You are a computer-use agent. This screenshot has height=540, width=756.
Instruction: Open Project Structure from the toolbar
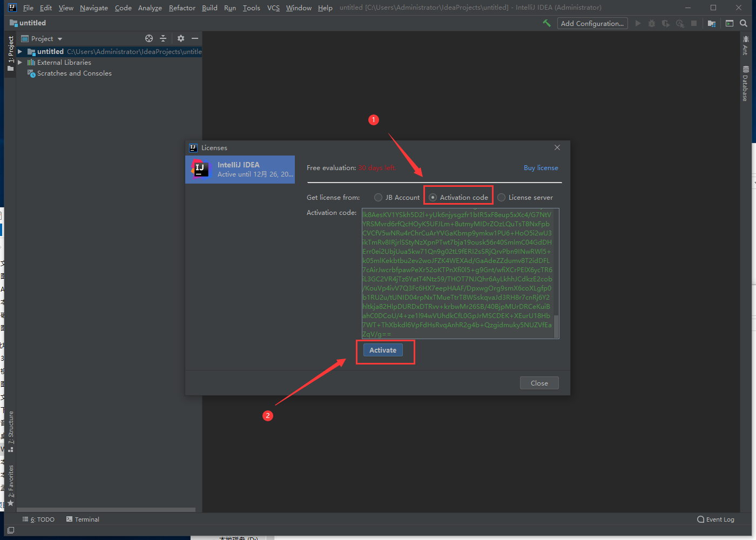pyautogui.click(x=712, y=23)
